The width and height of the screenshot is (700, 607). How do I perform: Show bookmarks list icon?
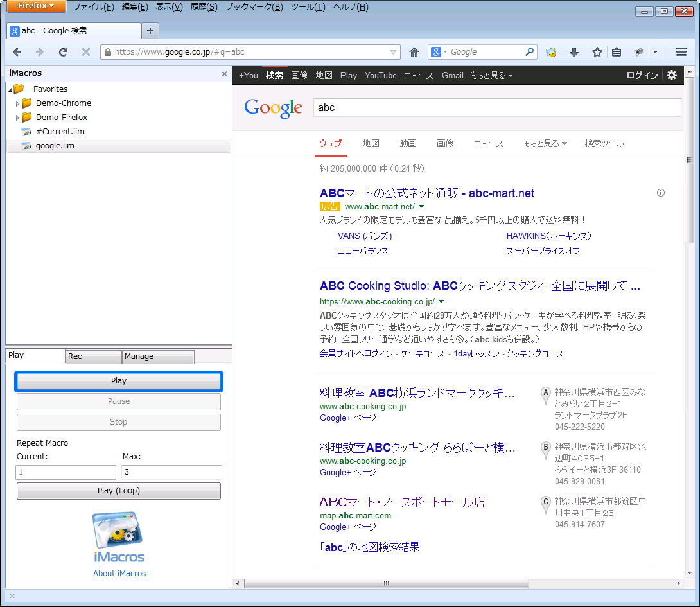click(617, 52)
